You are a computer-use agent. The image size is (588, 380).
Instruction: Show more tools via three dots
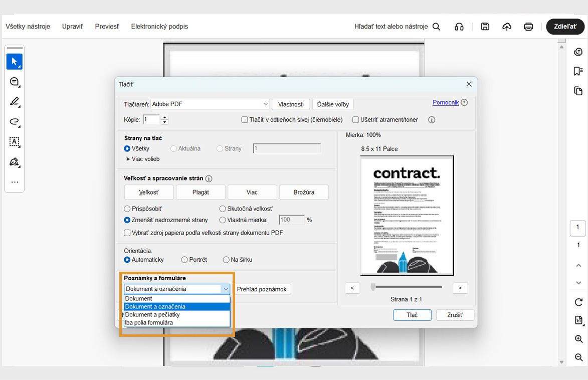(15, 182)
